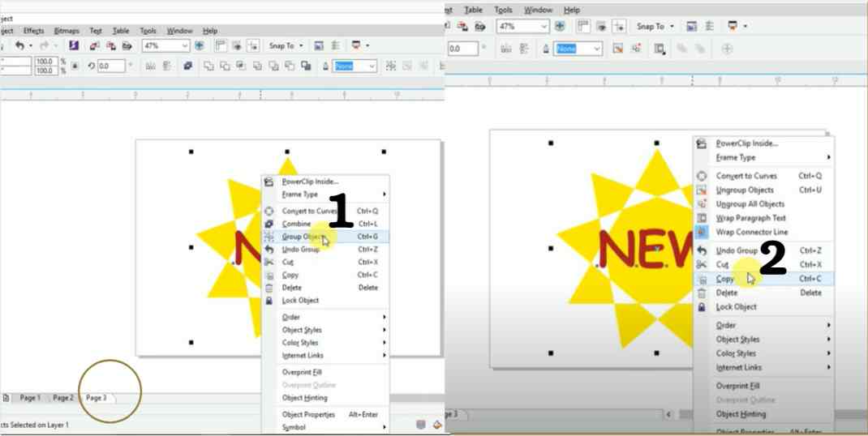Open the Snap To dropdown in the right window

pos(655,27)
